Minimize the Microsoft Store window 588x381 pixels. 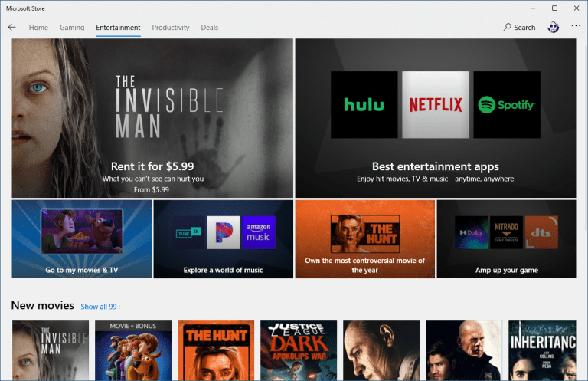tap(533, 8)
